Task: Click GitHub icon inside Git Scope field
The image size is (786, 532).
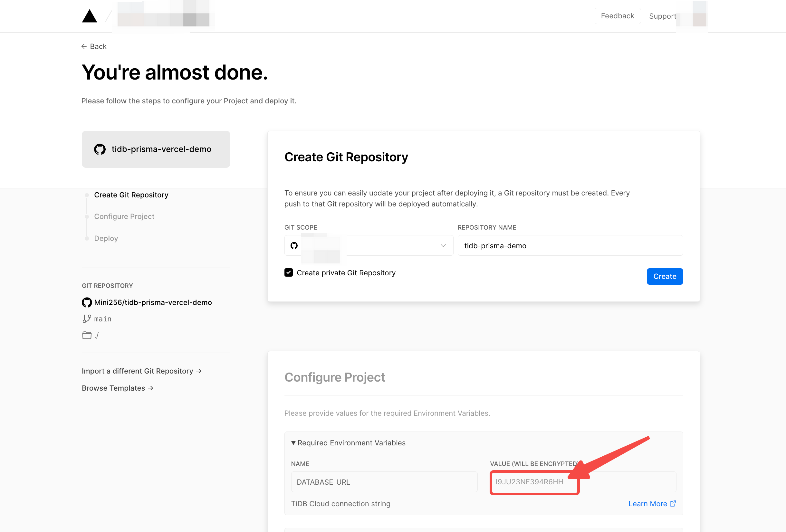Action: tap(294, 245)
